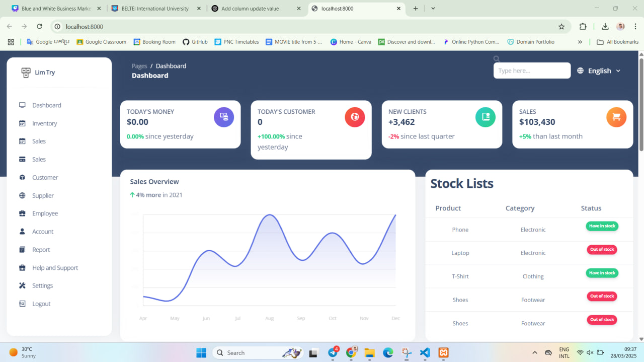The height and width of the screenshot is (362, 644).
Task: Open the GitHub bookmark
Action: 195,42
